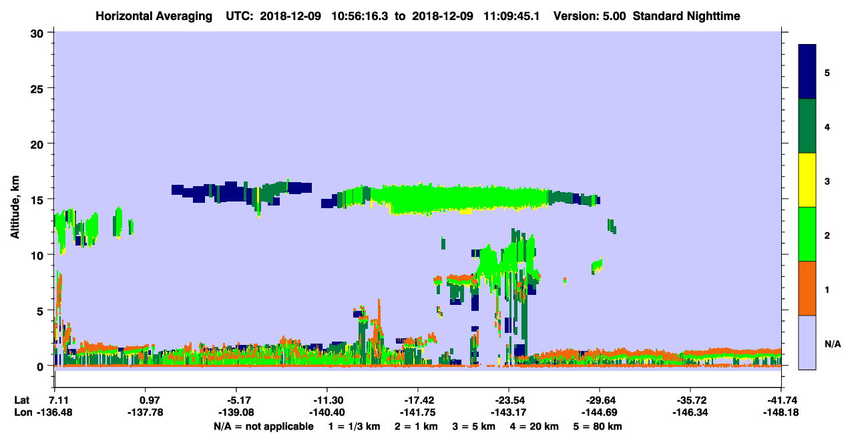Click the lavender N/A colorbar segment

point(807,342)
